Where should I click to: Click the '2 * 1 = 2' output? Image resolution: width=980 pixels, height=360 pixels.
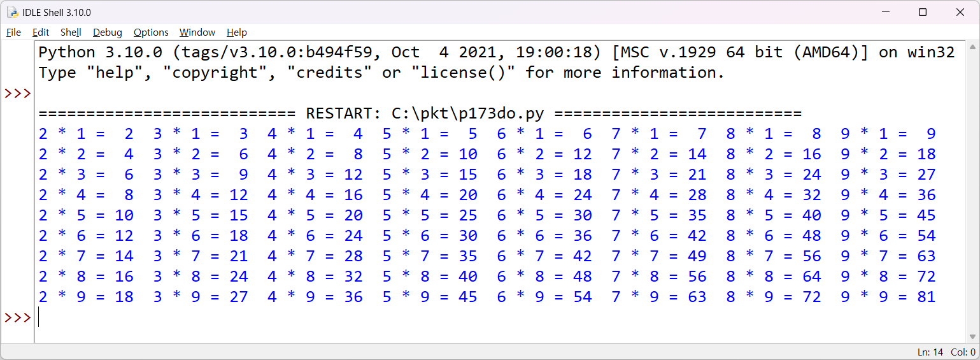(86, 134)
